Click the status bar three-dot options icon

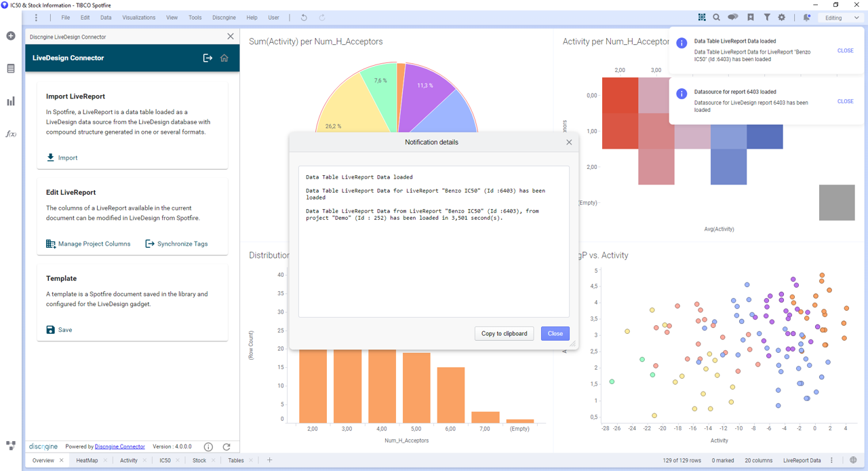click(x=832, y=460)
